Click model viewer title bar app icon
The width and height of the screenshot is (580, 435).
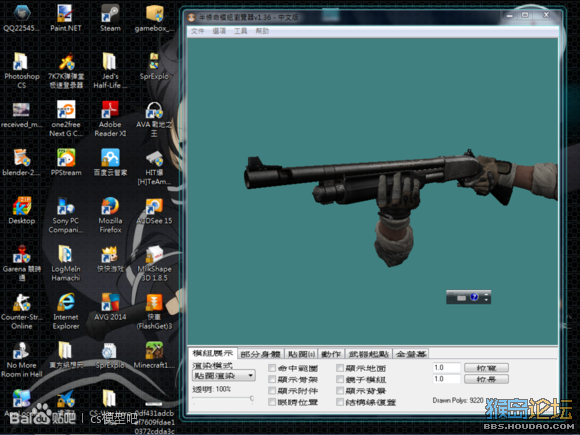191,17
